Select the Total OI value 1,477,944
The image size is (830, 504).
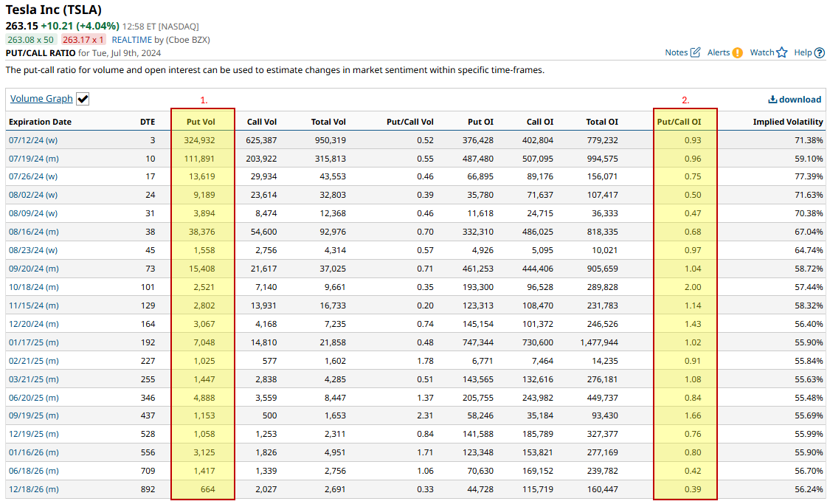pos(598,342)
